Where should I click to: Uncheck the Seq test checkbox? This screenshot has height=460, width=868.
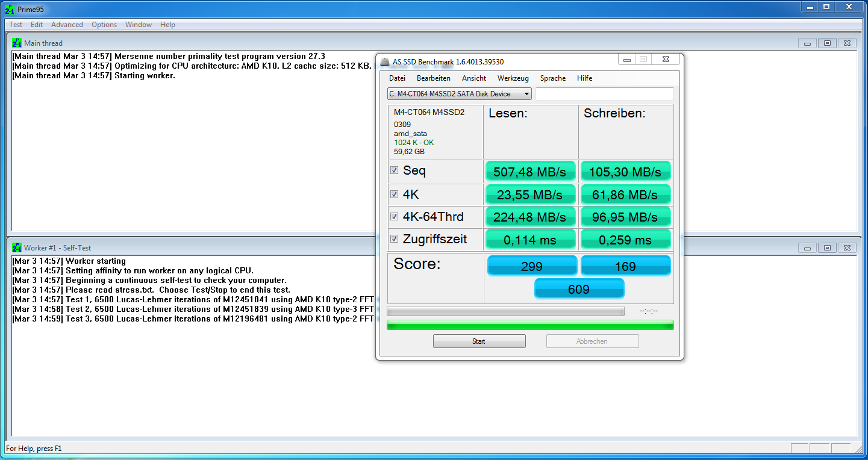click(x=394, y=170)
